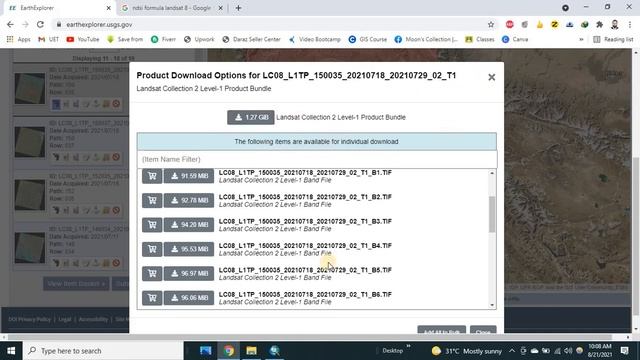The width and height of the screenshot is (640, 360).
Task: Add B3.TIF band file to cart
Action: tap(152, 225)
